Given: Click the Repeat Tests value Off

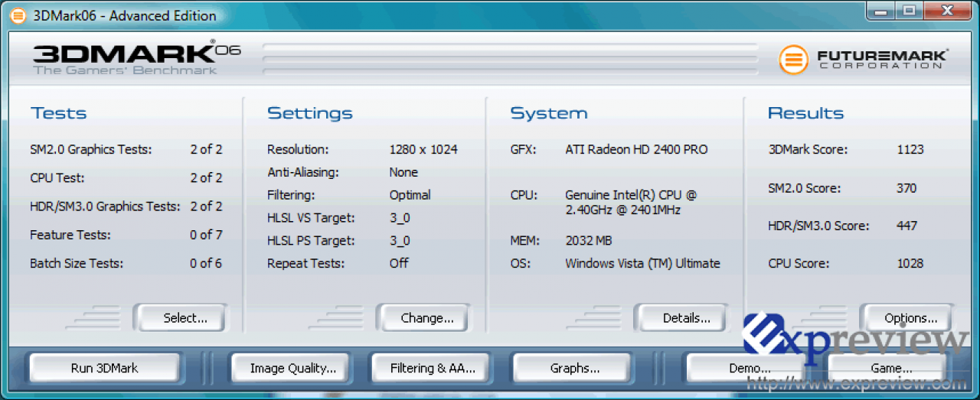Looking at the screenshot, I should [x=399, y=263].
